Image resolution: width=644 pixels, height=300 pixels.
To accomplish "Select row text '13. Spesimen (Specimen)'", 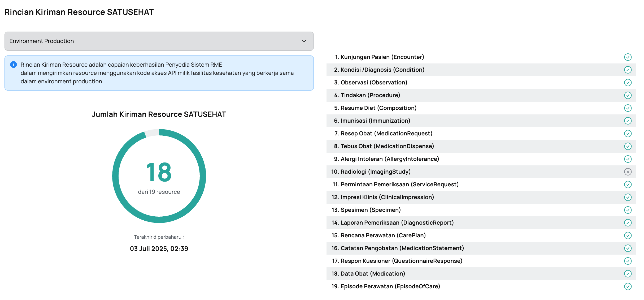I will 366,210.
